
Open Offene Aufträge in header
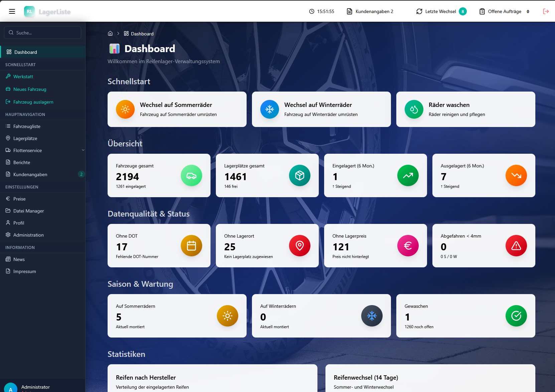coord(505,11)
